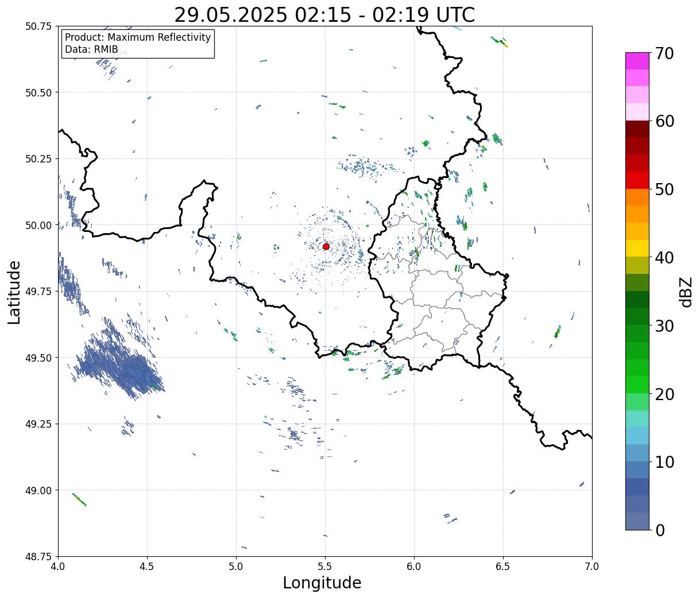The width and height of the screenshot is (700, 597).
Task: Pick the magenta top colorbar segment
Action: click(x=637, y=61)
